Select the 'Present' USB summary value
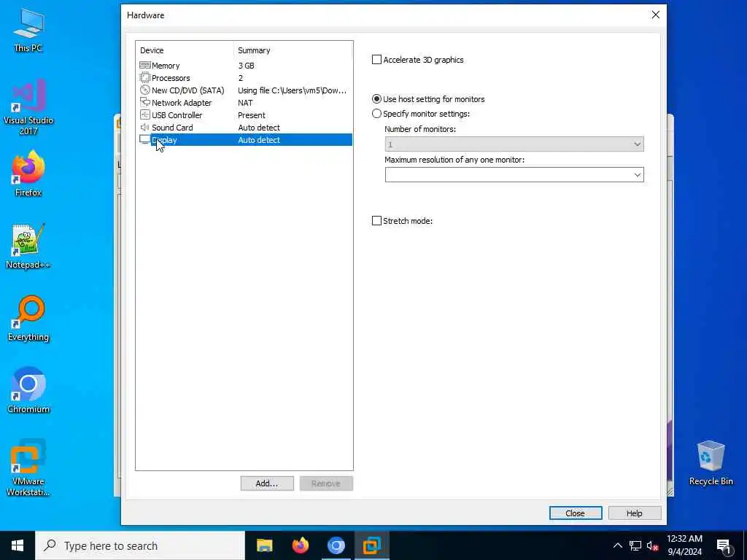 click(252, 115)
